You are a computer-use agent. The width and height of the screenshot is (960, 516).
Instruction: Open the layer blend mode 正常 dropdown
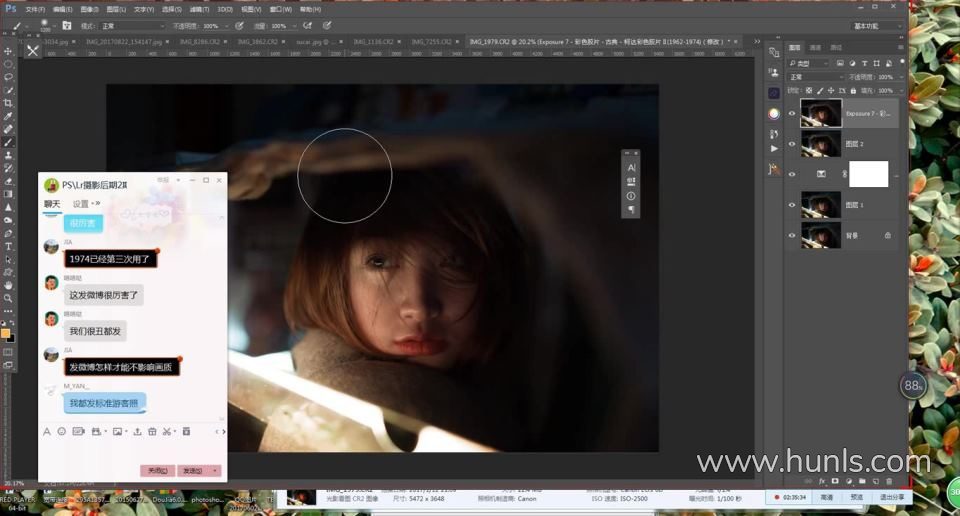tap(815, 77)
